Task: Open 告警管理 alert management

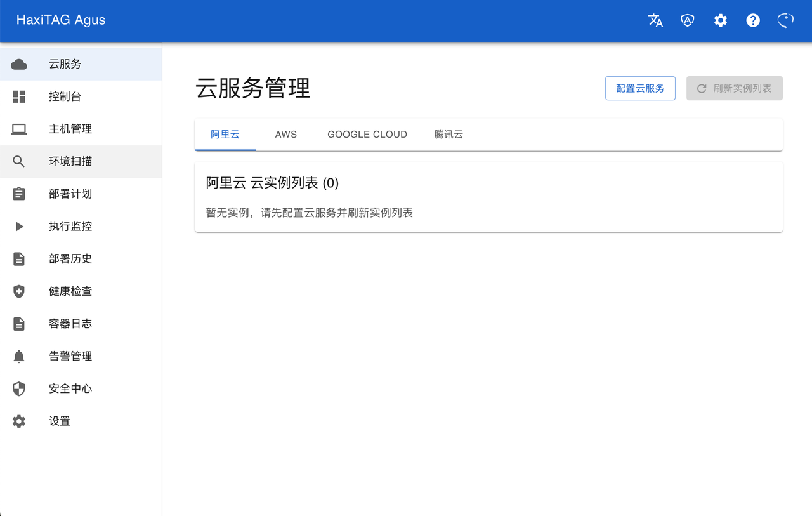Action: pos(70,355)
